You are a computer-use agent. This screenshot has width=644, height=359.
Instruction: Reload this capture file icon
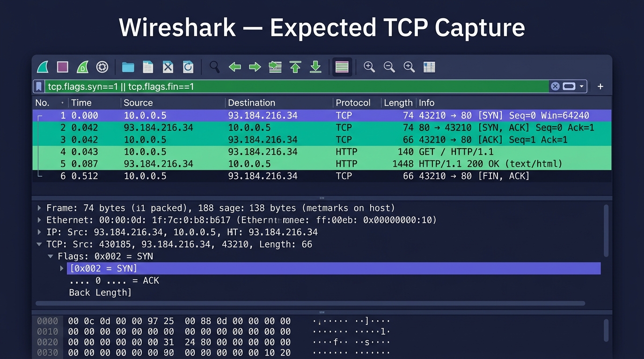point(188,67)
